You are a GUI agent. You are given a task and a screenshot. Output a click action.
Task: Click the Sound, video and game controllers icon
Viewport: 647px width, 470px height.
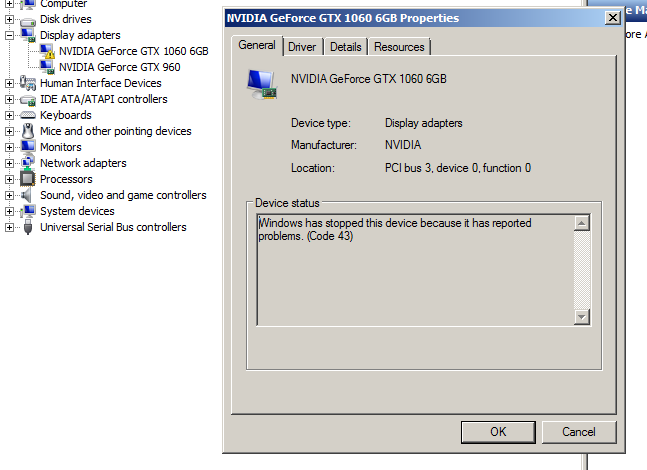[x=28, y=195]
